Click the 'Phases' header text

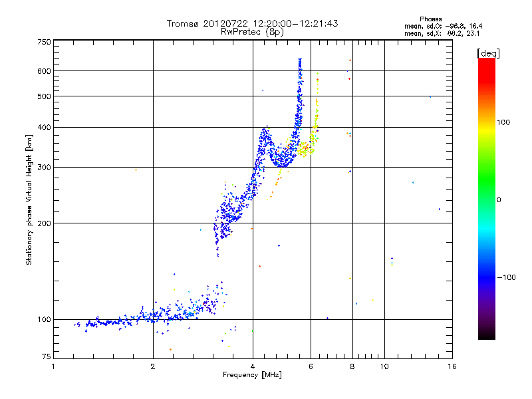tap(430, 19)
